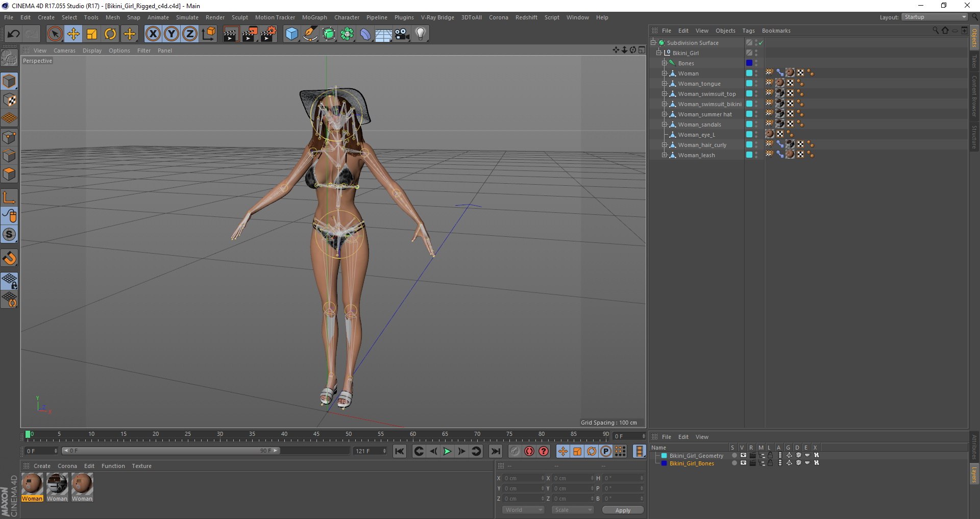Viewport: 980px width, 519px height.
Task: Switch to Content Browser side tab
Action: (974, 96)
